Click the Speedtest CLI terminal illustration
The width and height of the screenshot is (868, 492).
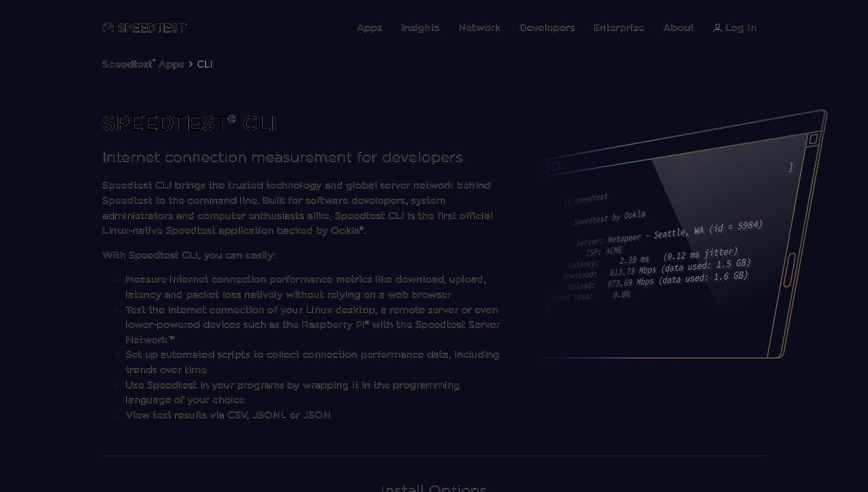pyautogui.click(x=681, y=234)
